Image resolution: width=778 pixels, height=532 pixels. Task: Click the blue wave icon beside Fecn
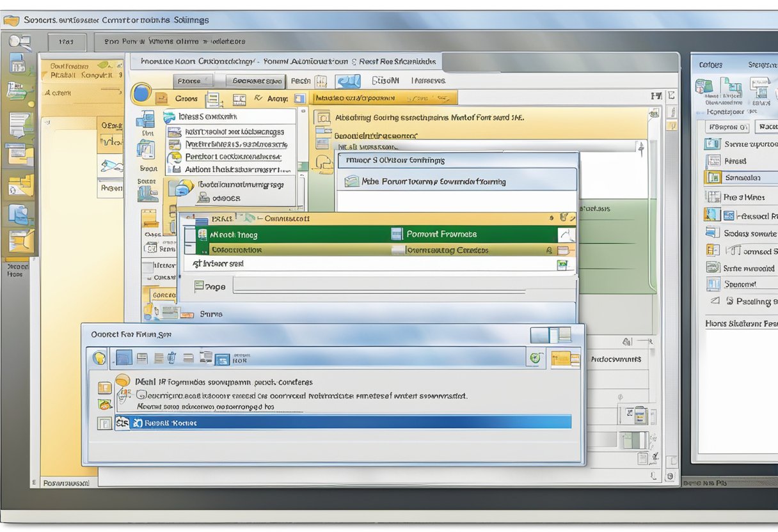click(x=348, y=81)
